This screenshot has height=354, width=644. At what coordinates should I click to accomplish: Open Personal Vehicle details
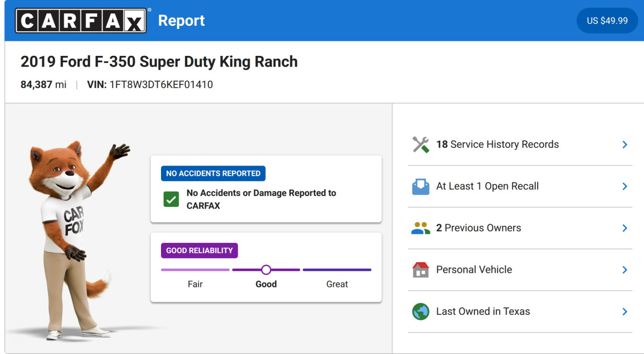click(x=520, y=270)
